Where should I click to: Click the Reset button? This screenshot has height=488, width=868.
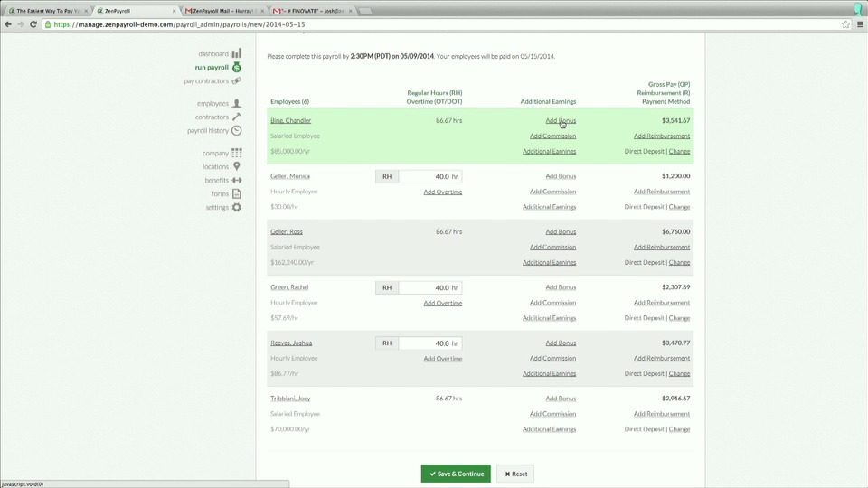pos(515,474)
